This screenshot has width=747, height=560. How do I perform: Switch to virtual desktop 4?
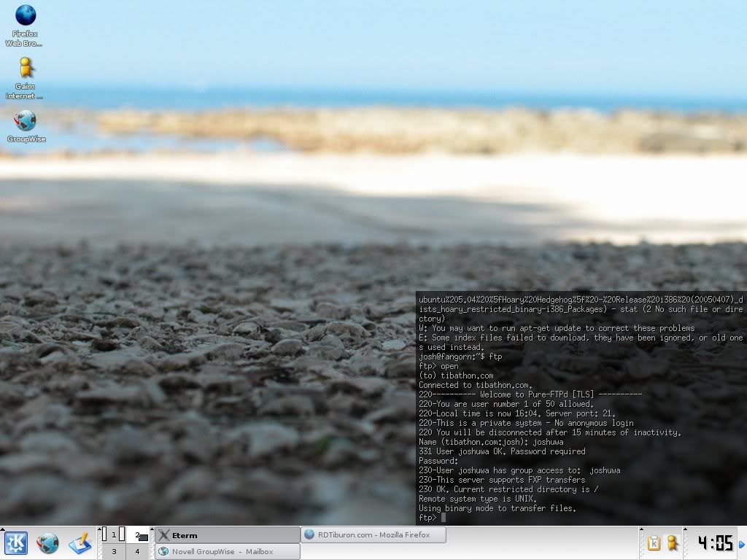[138, 551]
